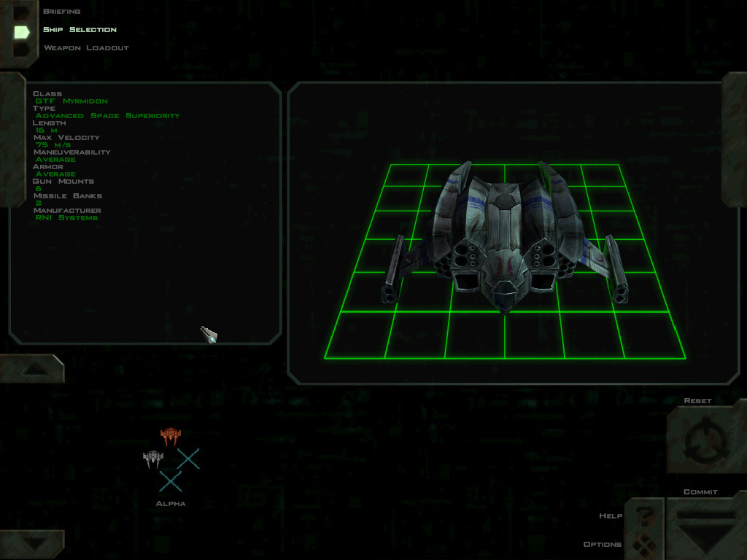
Task: Click the Max Velocity label
Action: [66, 138]
